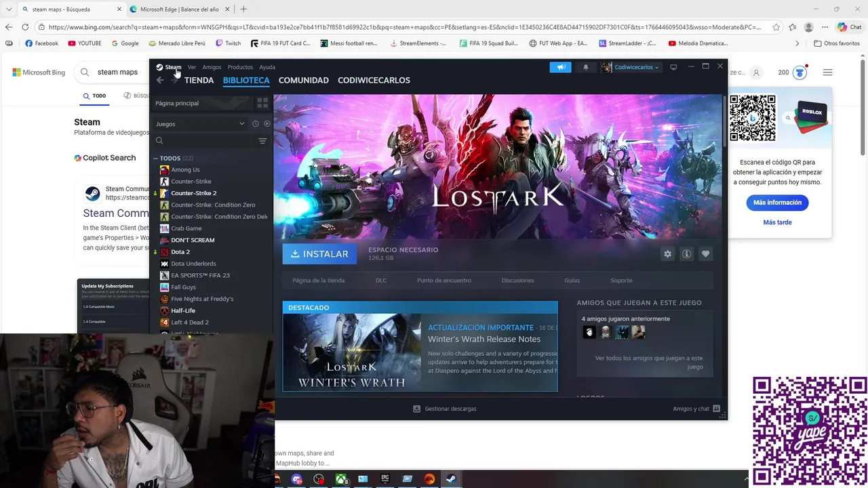Add page to Edge favorites star
Image resolution: width=868 pixels, height=488 pixels.
[x=776, y=27]
